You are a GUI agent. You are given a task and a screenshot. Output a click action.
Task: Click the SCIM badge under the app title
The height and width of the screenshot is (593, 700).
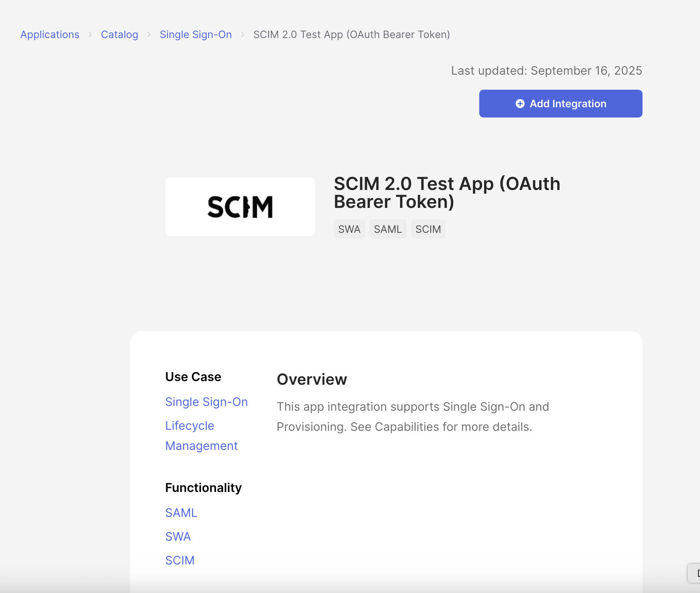coord(428,229)
